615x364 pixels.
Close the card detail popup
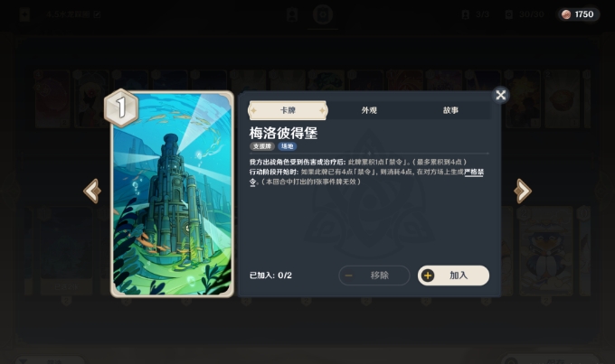tap(500, 95)
